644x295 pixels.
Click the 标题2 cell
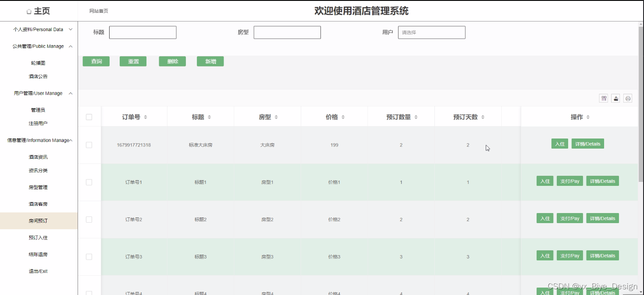coord(200,220)
